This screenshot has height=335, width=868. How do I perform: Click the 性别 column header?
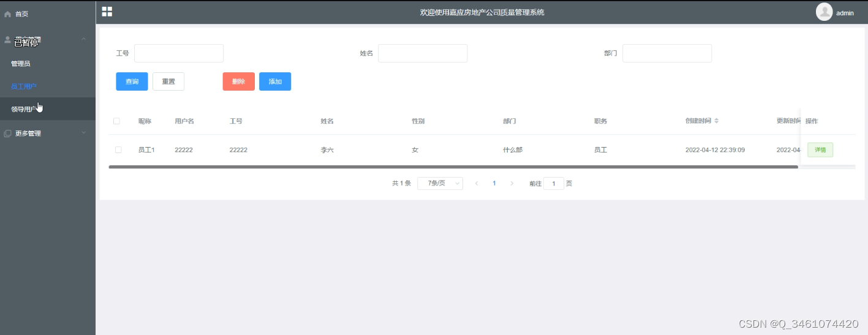(x=418, y=121)
